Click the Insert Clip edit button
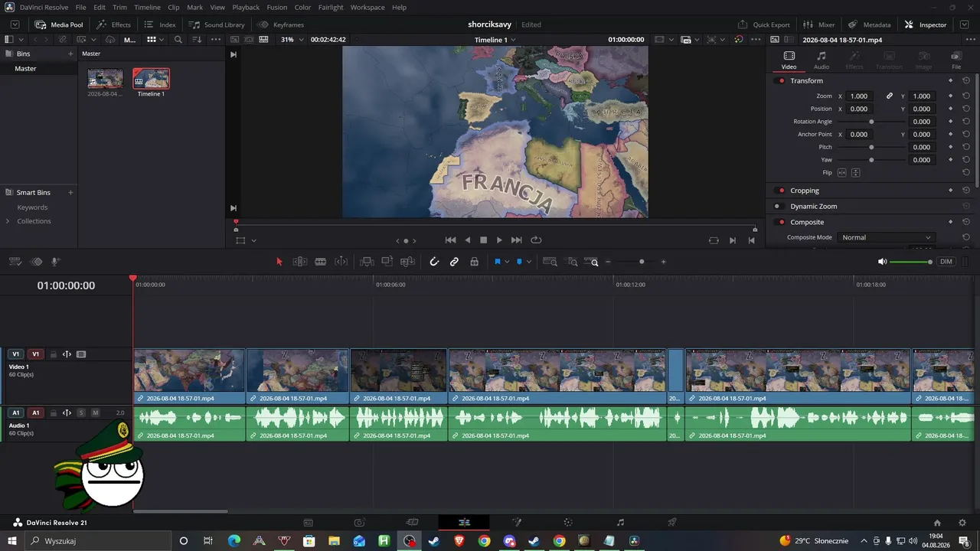 pos(367,262)
